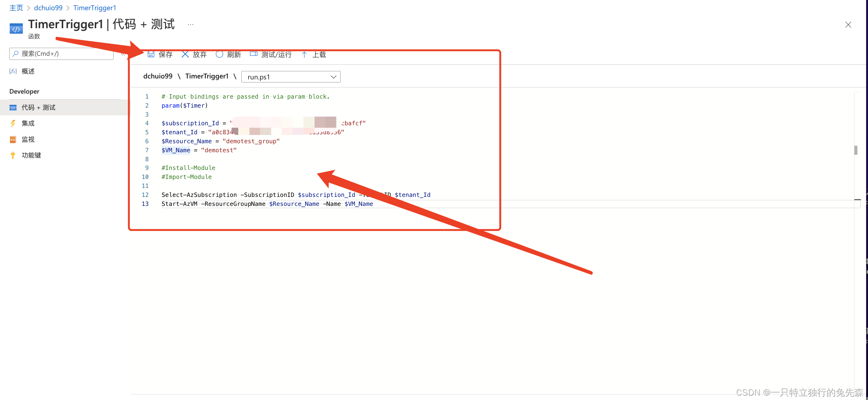Click the magnifier icon in the search box
The height and width of the screenshot is (400, 868).
pyautogui.click(x=16, y=54)
